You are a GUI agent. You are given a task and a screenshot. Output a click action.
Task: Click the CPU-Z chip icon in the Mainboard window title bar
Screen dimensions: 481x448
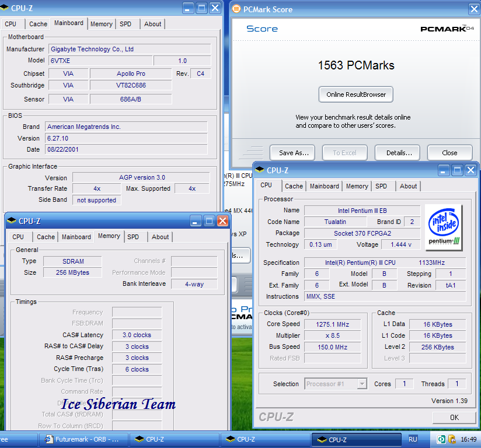pyautogui.click(x=4, y=8)
